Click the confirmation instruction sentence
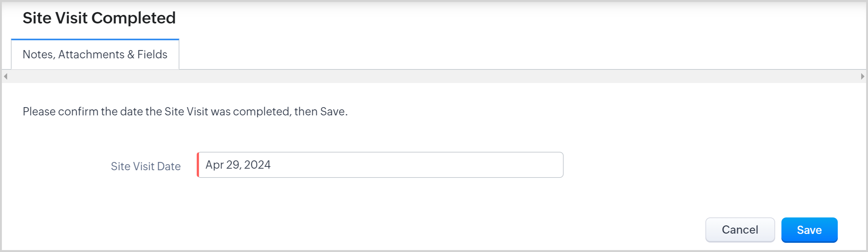 (185, 112)
